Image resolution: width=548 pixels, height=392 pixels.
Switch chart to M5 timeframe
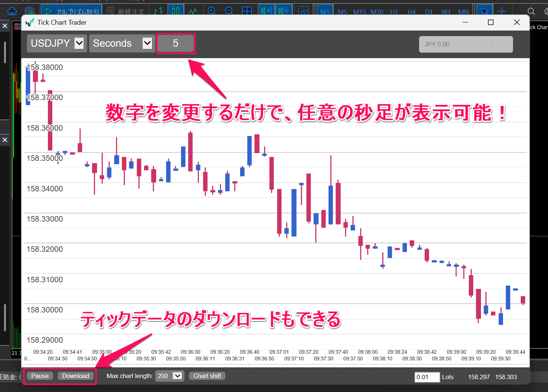342,12
